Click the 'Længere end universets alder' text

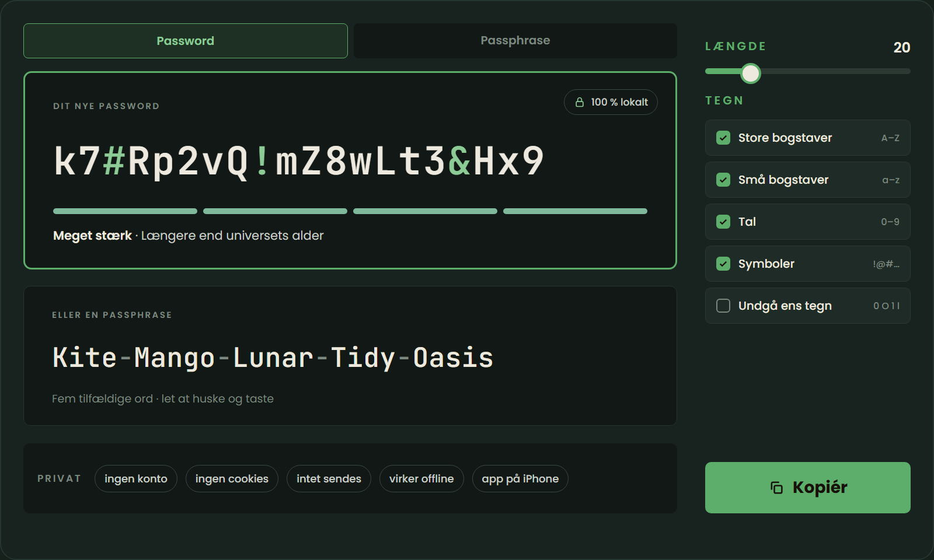pyautogui.click(x=232, y=236)
